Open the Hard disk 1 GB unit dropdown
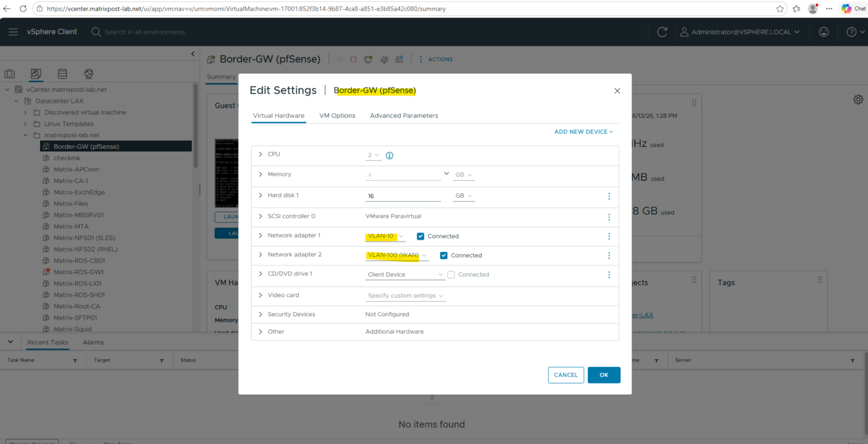Image resolution: width=868 pixels, height=444 pixels. (x=464, y=196)
